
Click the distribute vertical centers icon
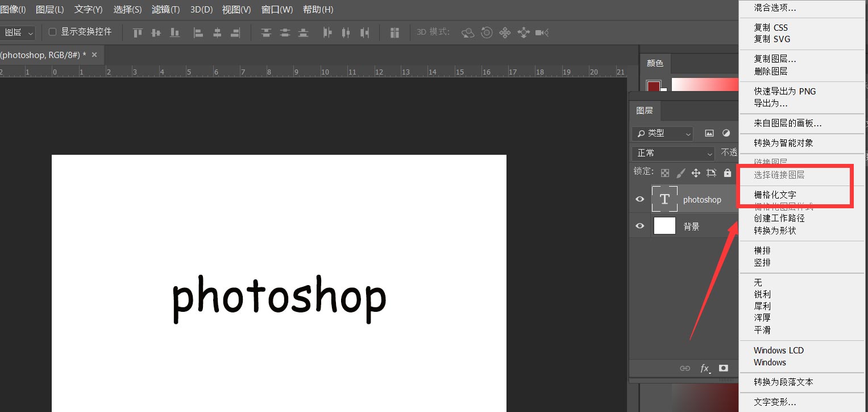(285, 33)
